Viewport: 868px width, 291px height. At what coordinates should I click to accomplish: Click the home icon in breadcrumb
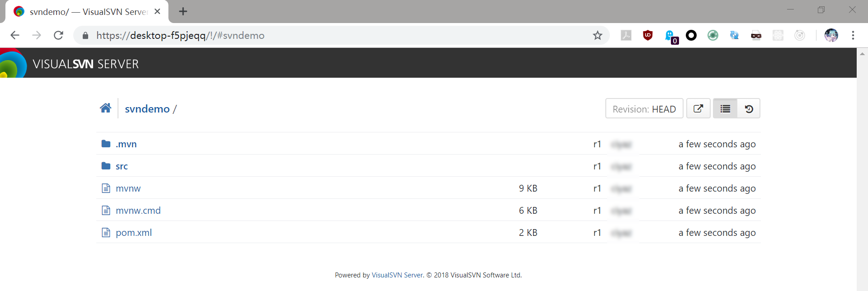coord(105,108)
